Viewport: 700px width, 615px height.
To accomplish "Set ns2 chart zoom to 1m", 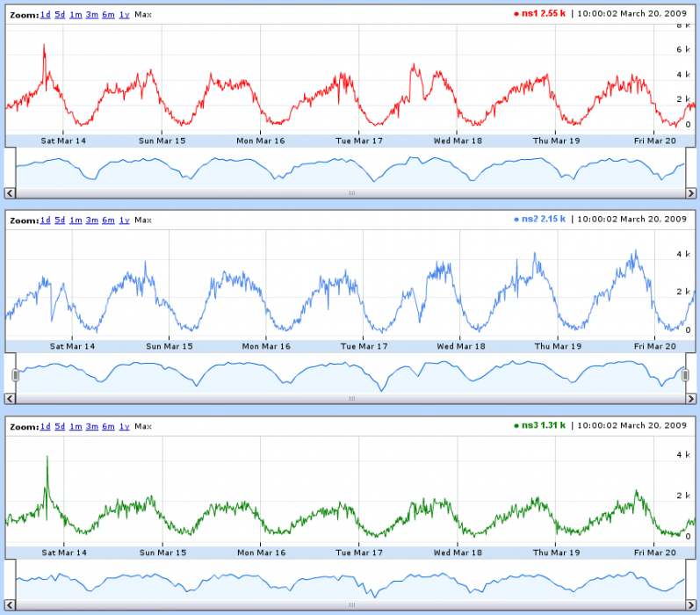I will pyautogui.click(x=76, y=221).
